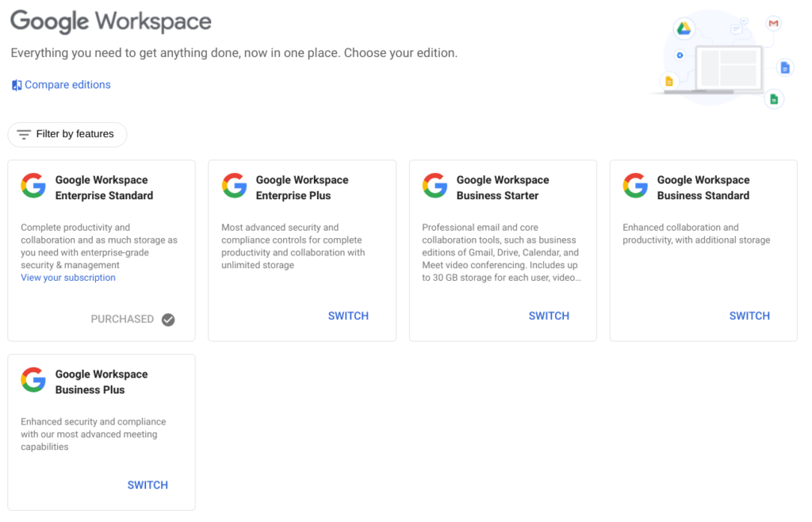Select the blue Google Docs icon in the illustration

tap(785, 67)
